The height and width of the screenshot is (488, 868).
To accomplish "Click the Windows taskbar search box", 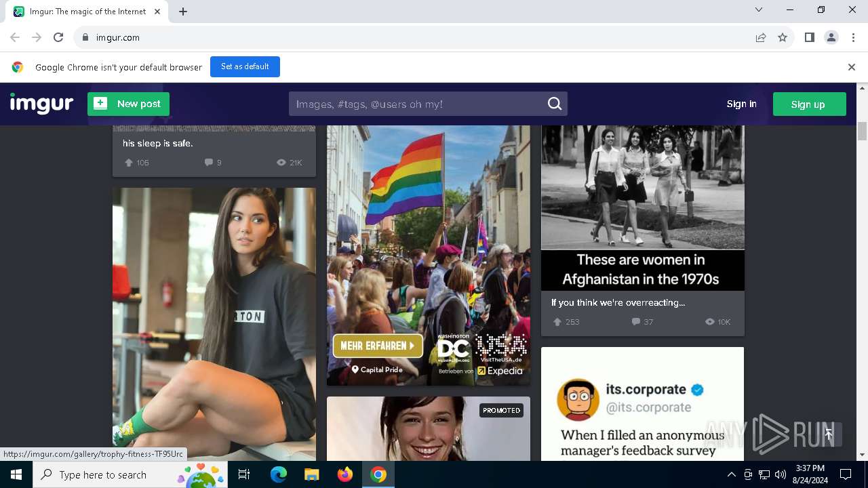I will click(131, 474).
